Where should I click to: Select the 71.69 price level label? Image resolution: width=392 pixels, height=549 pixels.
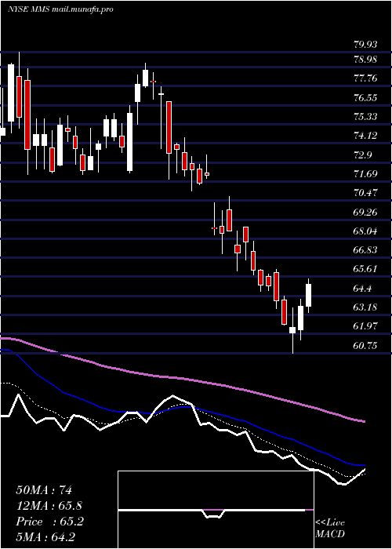pos(366,173)
